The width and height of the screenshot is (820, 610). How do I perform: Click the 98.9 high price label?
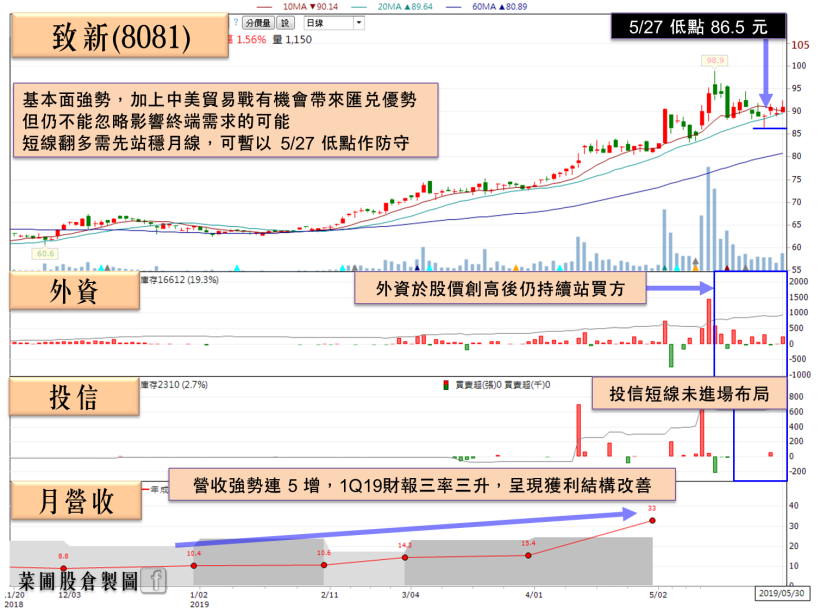pos(715,61)
